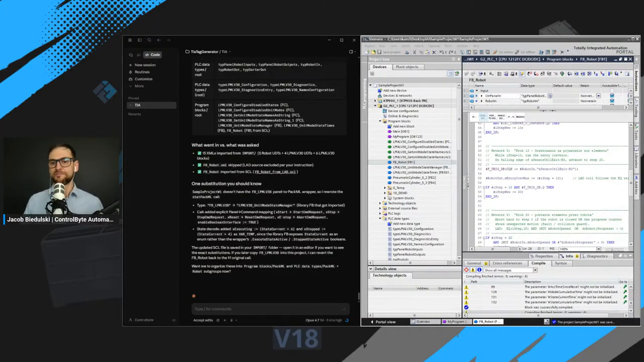
Task: Expand the PLC tags folder
Action: click(x=380, y=213)
